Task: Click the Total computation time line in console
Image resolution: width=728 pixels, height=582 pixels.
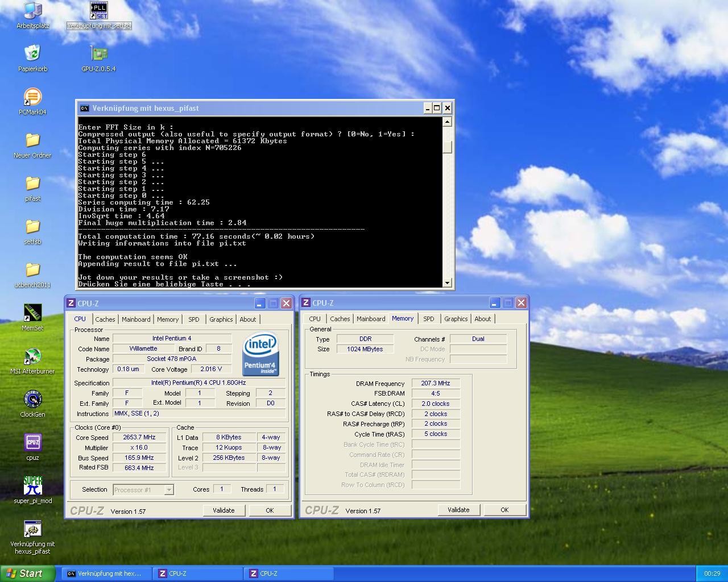Action: coord(196,236)
